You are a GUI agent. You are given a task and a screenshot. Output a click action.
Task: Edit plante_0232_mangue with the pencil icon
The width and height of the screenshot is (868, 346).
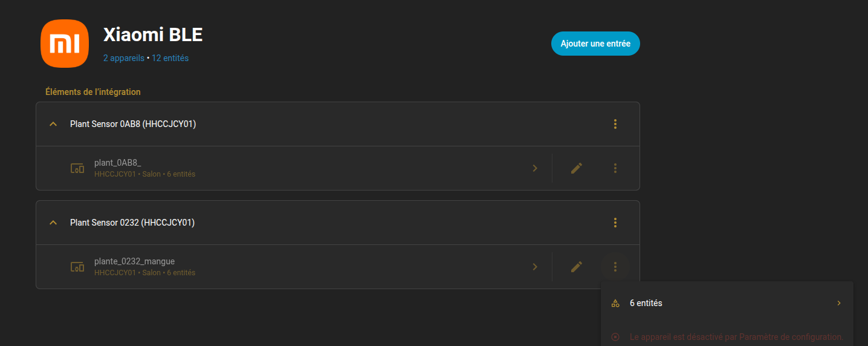click(x=577, y=267)
